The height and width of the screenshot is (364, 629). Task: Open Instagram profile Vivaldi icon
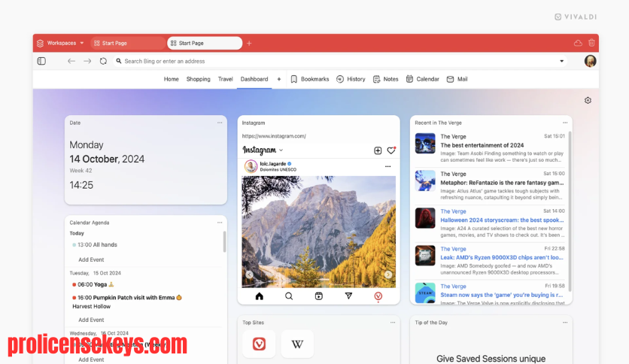(378, 296)
